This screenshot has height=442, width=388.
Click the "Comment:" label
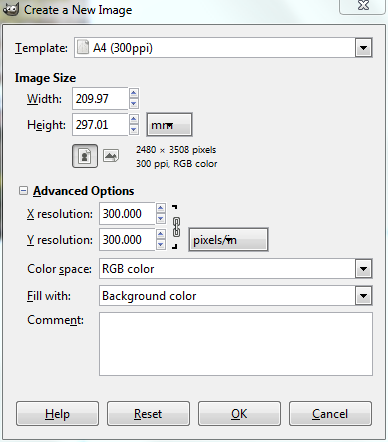(x=55, y=320)
